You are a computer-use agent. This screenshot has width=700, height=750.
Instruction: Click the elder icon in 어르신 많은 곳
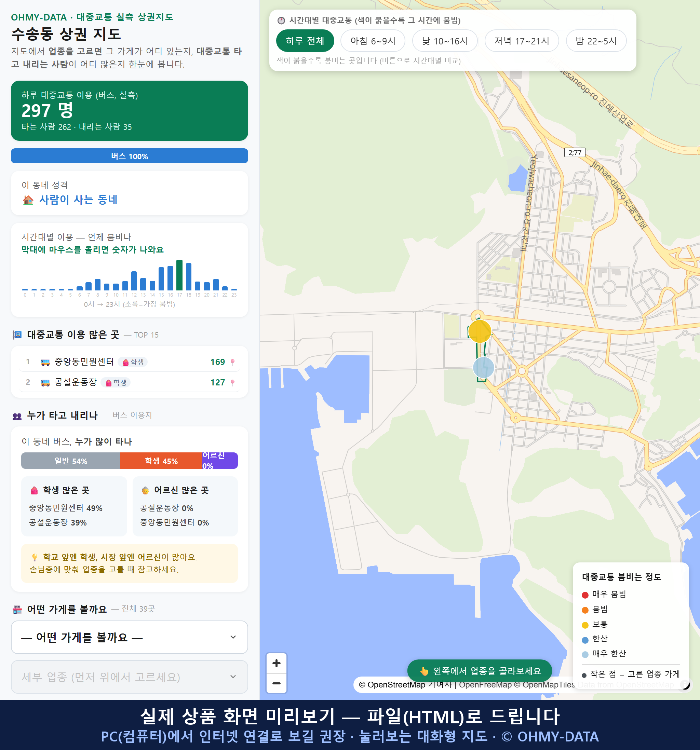pyautogui.click(x=145, y=490)
